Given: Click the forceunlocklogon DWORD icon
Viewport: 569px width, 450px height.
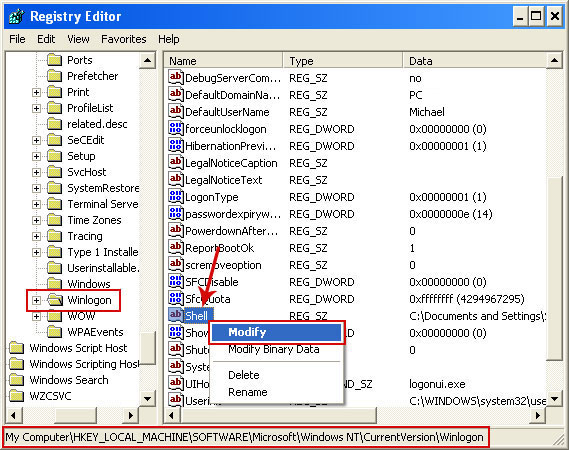Looking at the screenshot, I should tap(176, 128).
